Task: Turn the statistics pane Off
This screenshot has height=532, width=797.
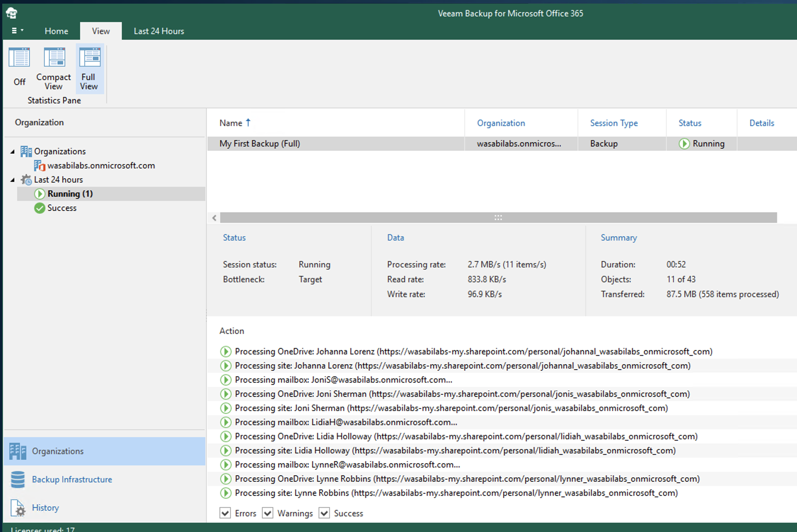Action: click(x=19, y=67)
